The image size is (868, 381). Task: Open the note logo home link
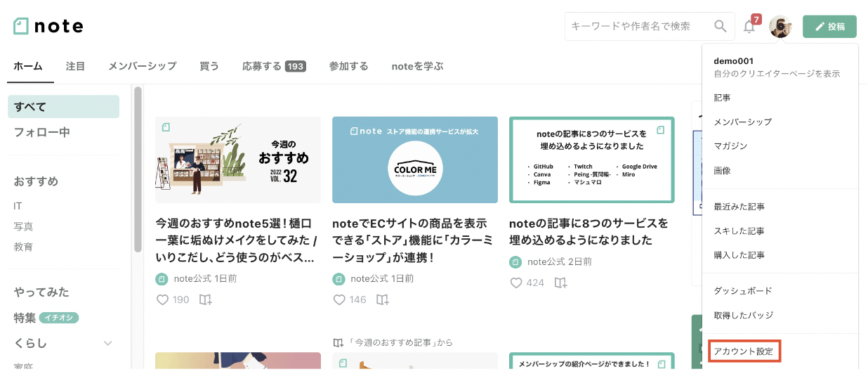point(48,26)
